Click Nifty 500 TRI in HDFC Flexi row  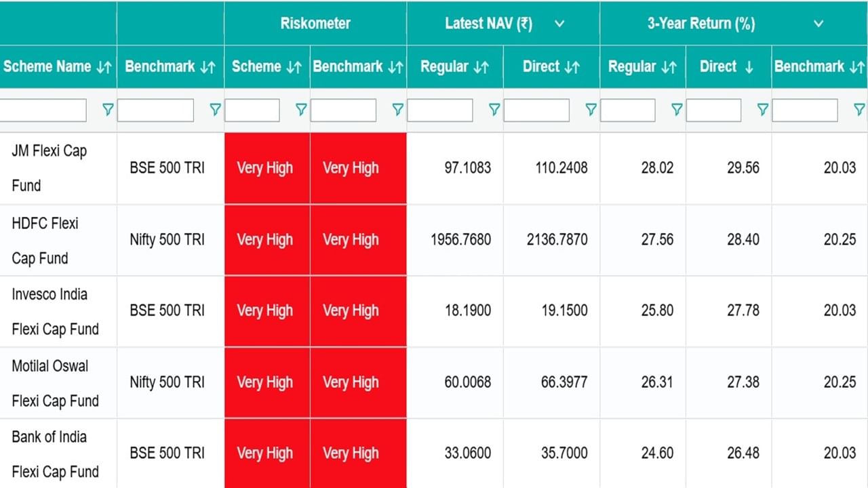(167, 239)
